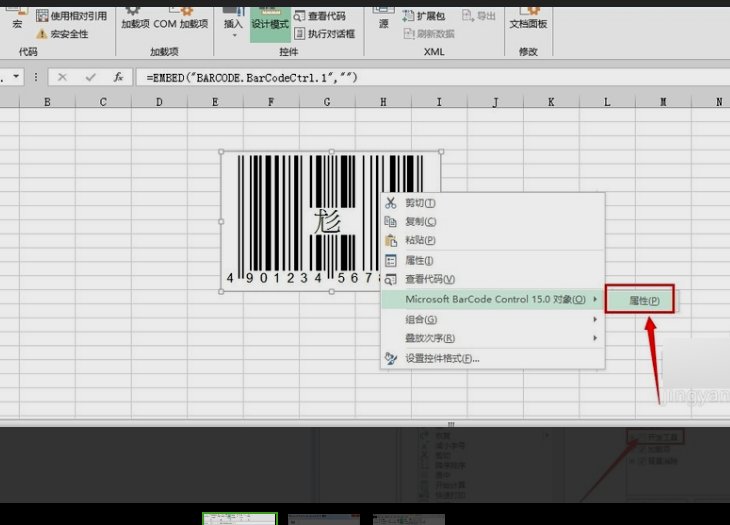Click Use Relative References icon

click(42, 16)
